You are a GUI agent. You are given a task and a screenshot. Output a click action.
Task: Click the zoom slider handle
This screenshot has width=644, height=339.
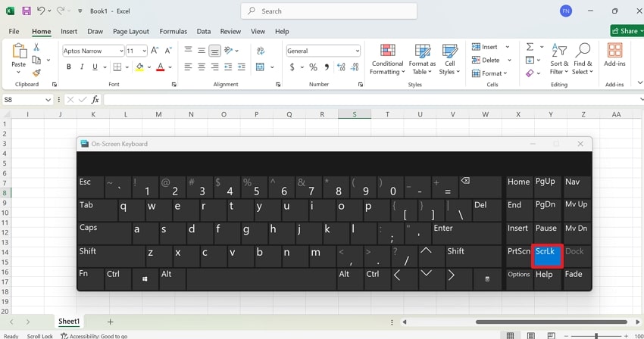(x=596, y=336)
